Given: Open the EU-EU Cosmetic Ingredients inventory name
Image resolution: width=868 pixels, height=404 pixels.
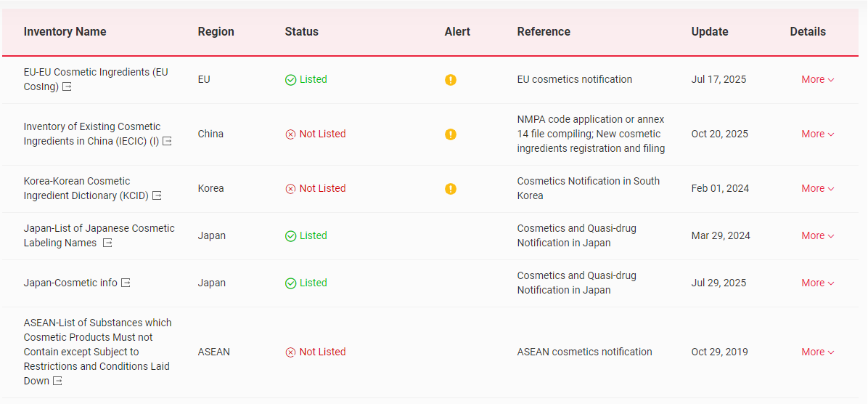Looking at the screenshot, I should click(x=95, y=73).
